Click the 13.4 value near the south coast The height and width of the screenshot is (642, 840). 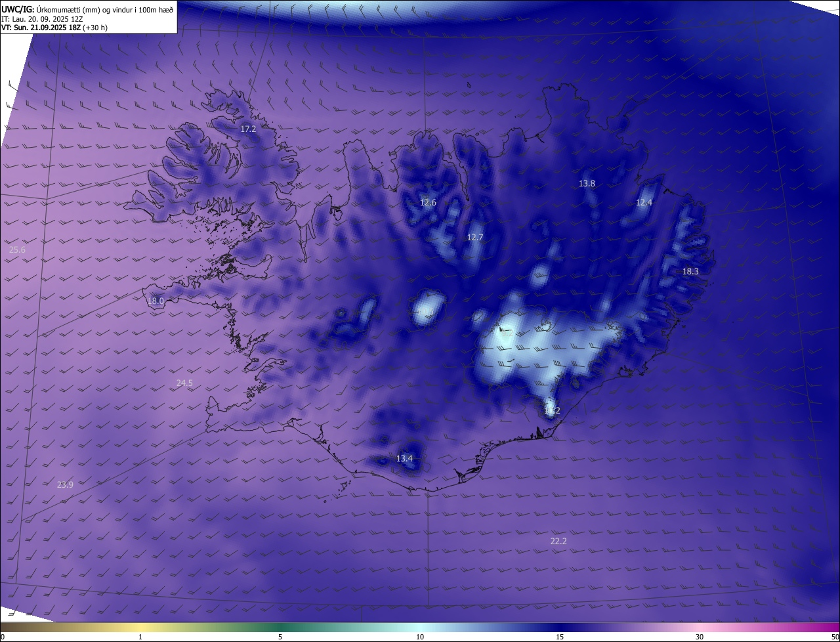pos(404,458)
